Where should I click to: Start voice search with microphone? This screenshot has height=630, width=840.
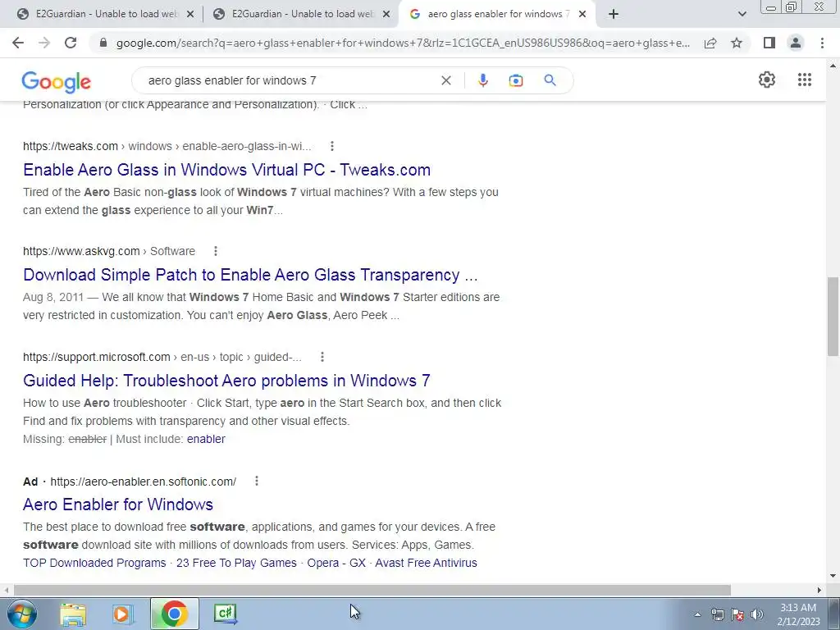pyautogui.click(x=482, y=80)
